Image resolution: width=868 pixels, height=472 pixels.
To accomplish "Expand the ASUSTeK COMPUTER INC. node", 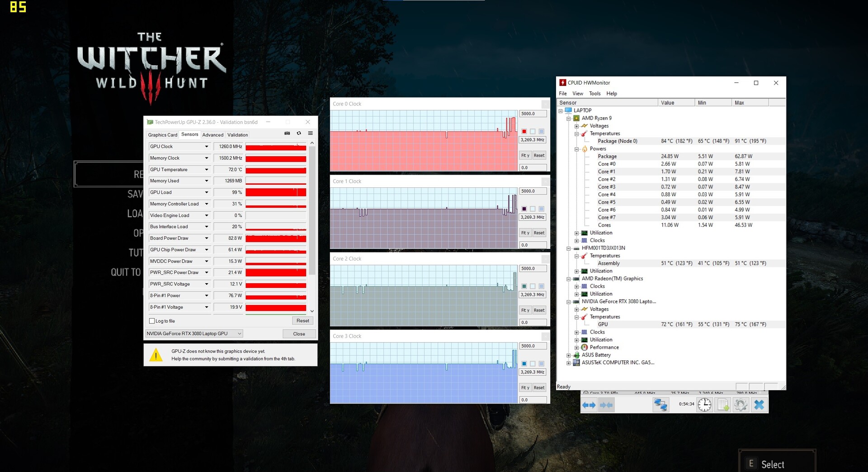I will pyautogui.click(x=569, y=363).
